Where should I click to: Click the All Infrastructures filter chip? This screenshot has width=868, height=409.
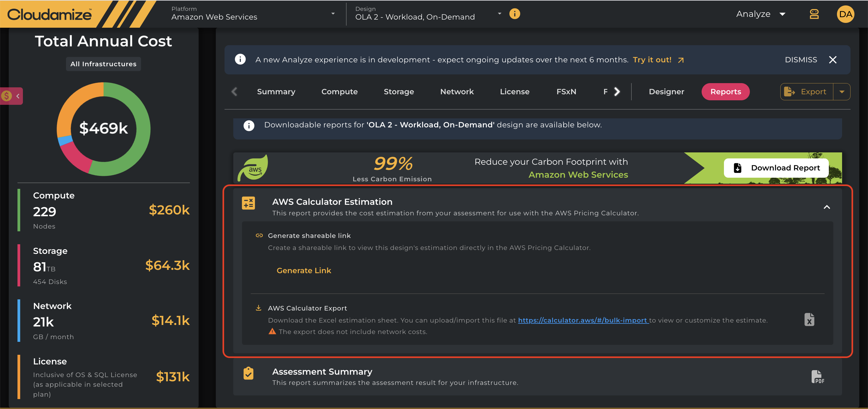coord(103,64)
